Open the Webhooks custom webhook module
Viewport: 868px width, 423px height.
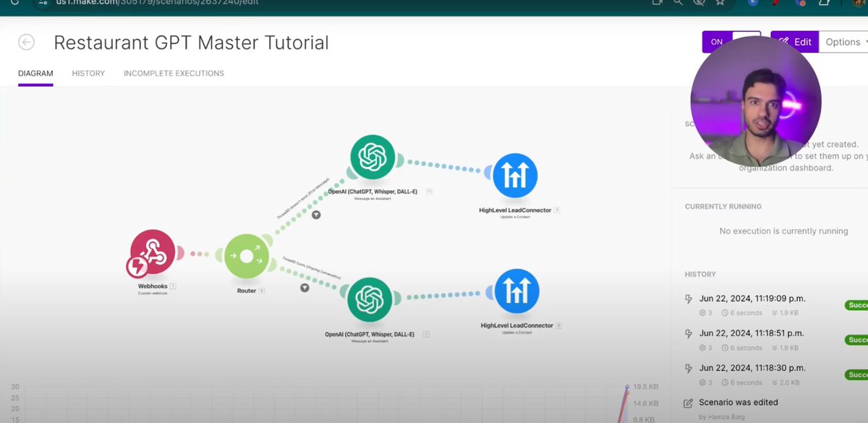tap(153, 252)
